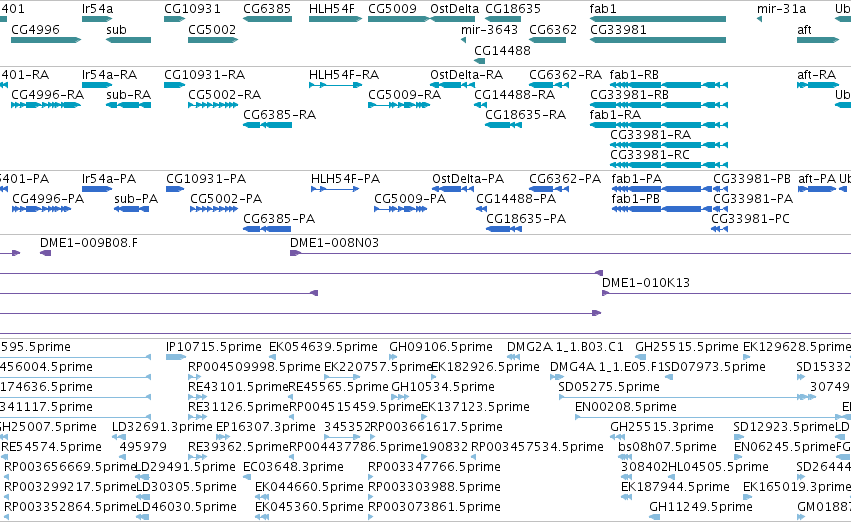
Task: Select the aft-RA transcript label
Action: 816,74
